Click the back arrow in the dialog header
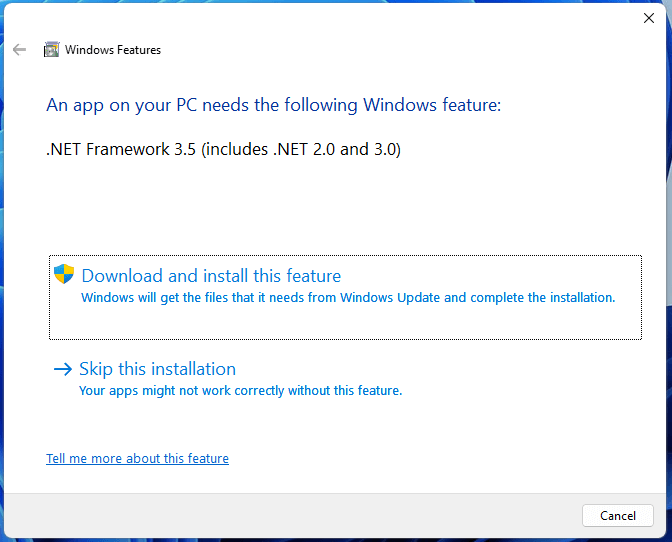Image resolution: width=672 pixels, height=542 pixels. (x=19, y=50)
